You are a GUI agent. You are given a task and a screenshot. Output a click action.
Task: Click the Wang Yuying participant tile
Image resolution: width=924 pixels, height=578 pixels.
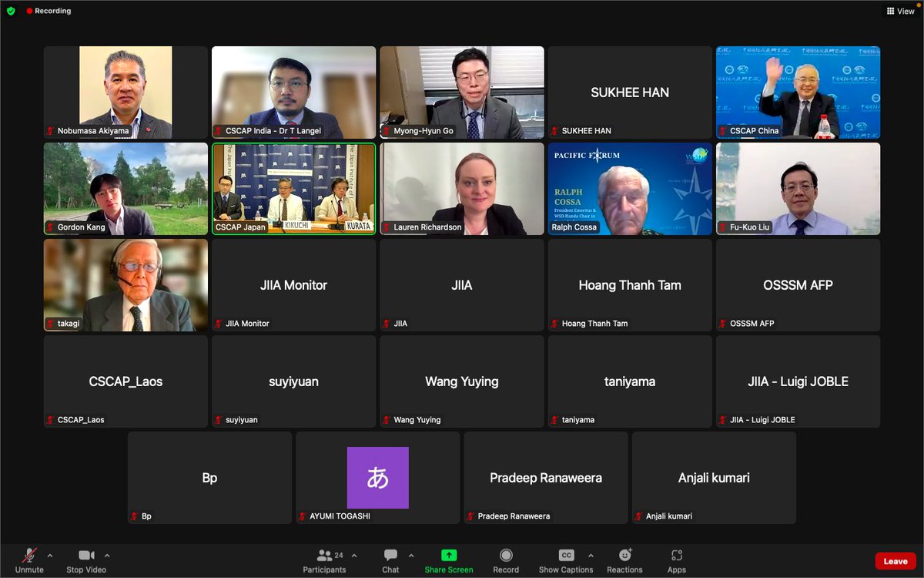point(462,381)
